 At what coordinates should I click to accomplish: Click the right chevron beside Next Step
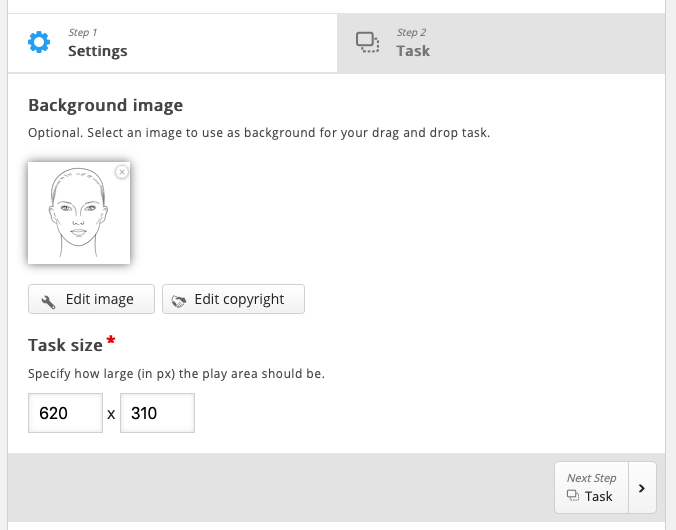(x=642, y=488)
